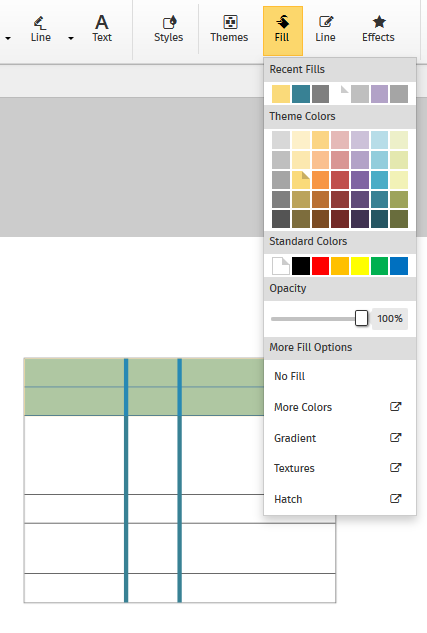
Task: Select the vivid red theme color
Action: coord(340,180)
